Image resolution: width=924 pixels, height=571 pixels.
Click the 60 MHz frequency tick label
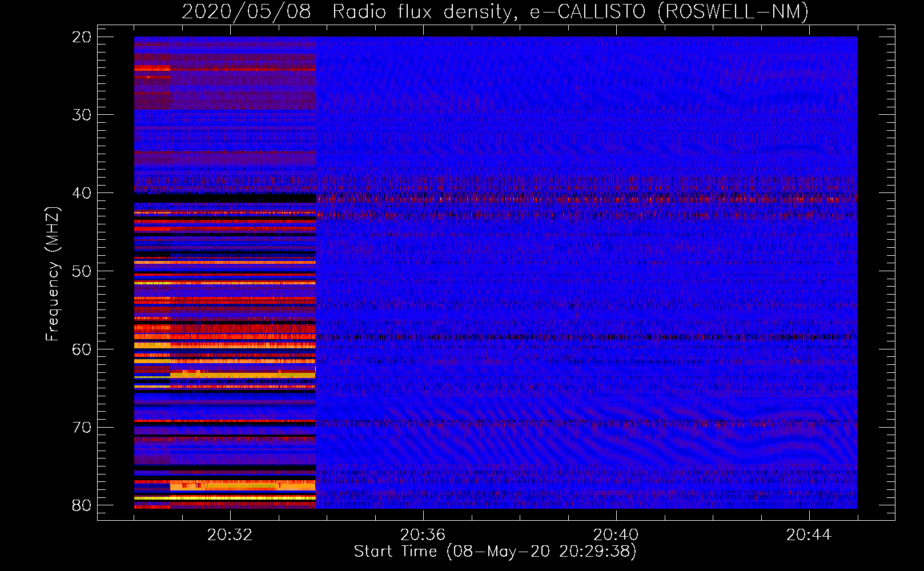click(82, 349)
